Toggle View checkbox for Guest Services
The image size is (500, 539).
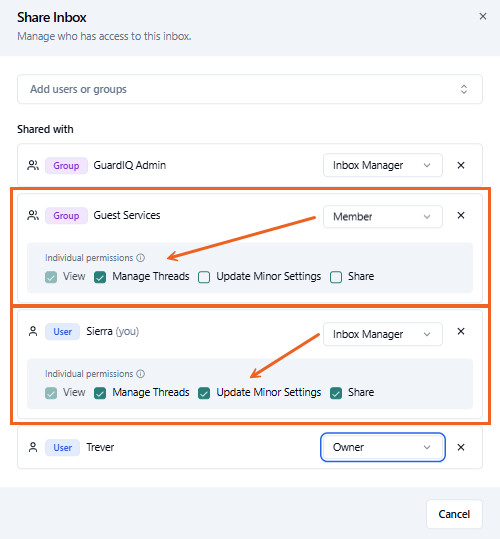pyautogui.click(x=51, y=277)
